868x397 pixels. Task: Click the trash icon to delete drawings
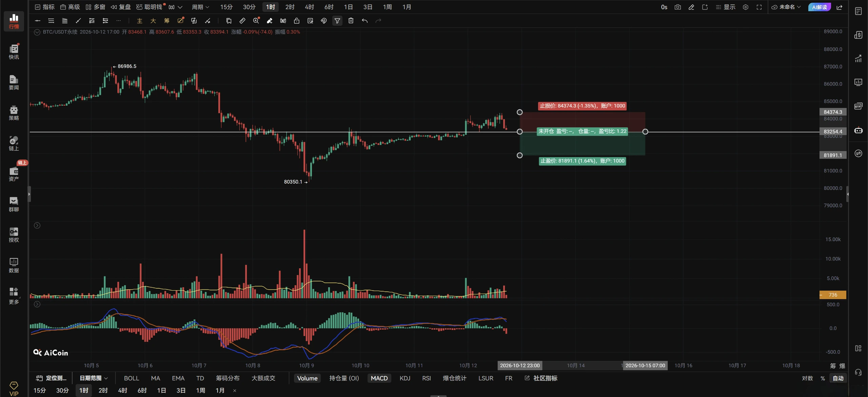pyautogui.click(x=351, y=21)
